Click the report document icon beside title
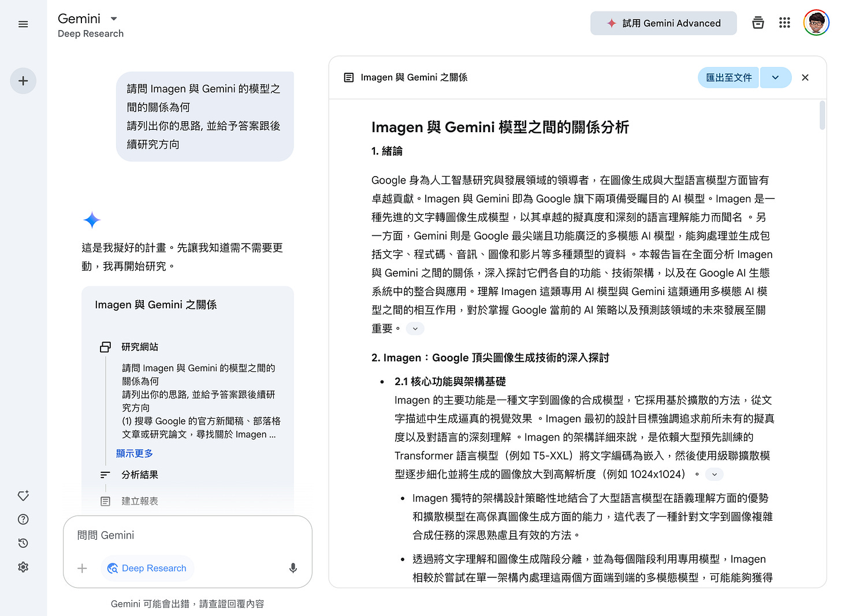The width and height of the screenshot is (841, 616). 349,77
